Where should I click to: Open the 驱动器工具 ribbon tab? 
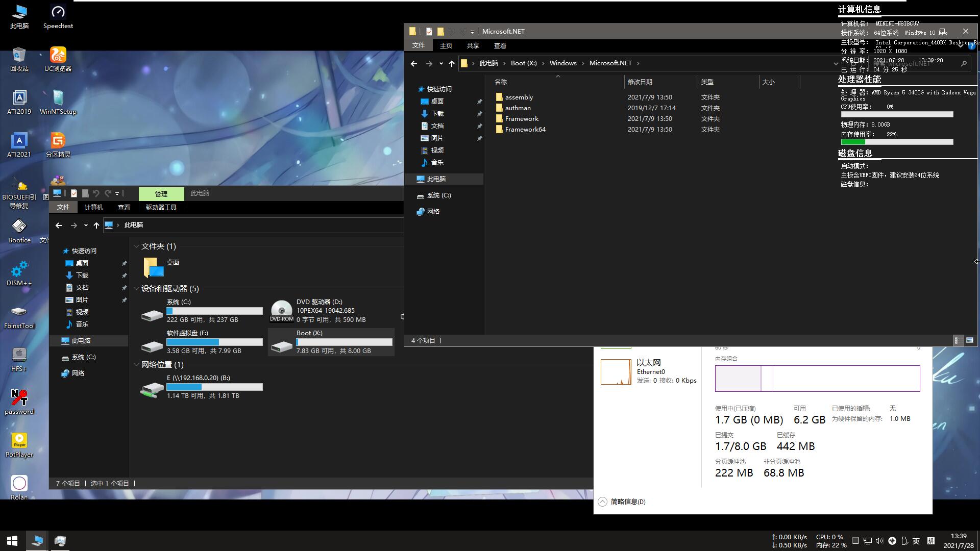[161, 207]
